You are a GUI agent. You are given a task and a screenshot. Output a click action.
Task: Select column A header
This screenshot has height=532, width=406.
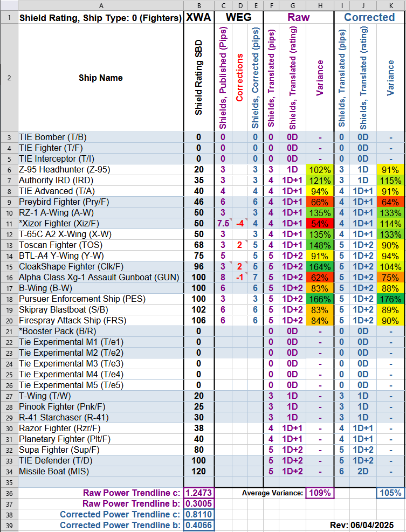click(x=101, y=5)
